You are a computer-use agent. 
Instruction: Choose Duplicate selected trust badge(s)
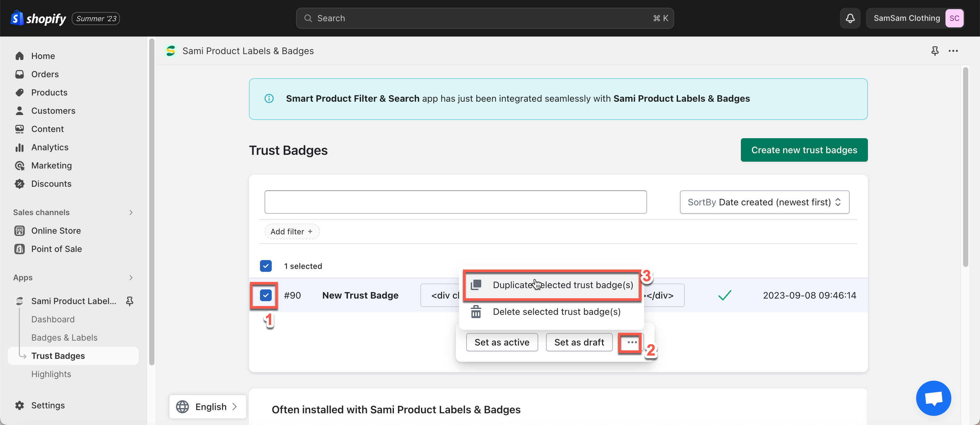pyautogui.click(x=552, y=285)
